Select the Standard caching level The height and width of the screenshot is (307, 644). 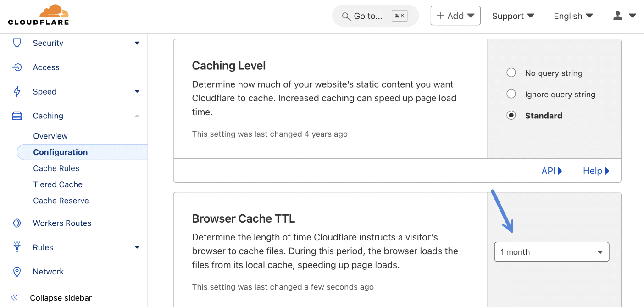(511, 115)
